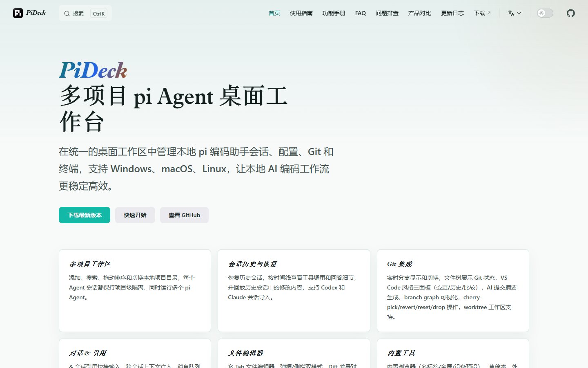Click the search magnifier icon
The image size is (588, 368).
pos(67,13)
